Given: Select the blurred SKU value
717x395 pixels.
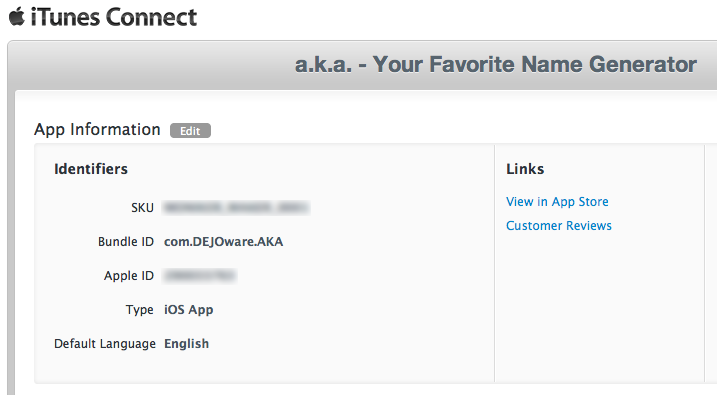Looking at the screenshot, I should tap(236, 208).
